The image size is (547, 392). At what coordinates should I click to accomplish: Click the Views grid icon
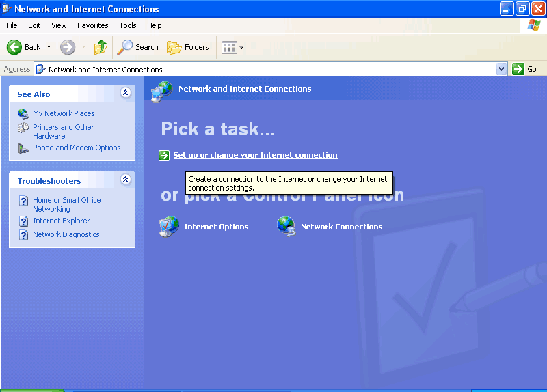tap(229, 48)
